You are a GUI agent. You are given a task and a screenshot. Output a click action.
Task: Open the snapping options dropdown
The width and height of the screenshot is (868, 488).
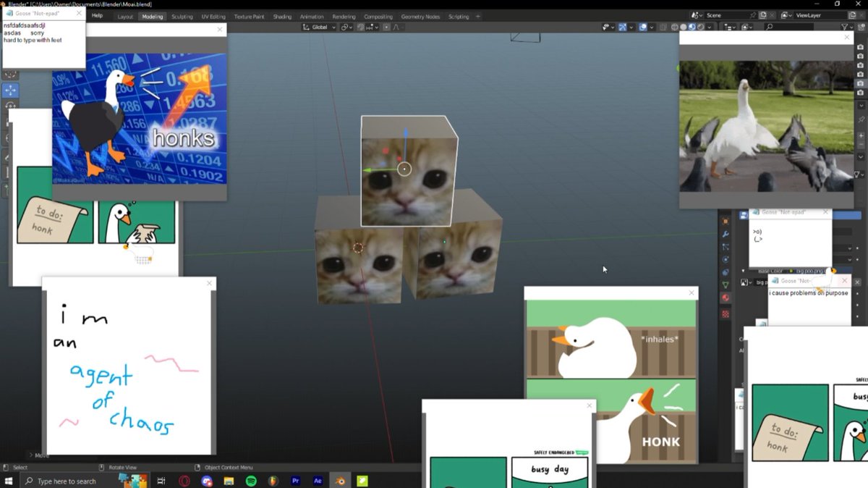point(373,27)
